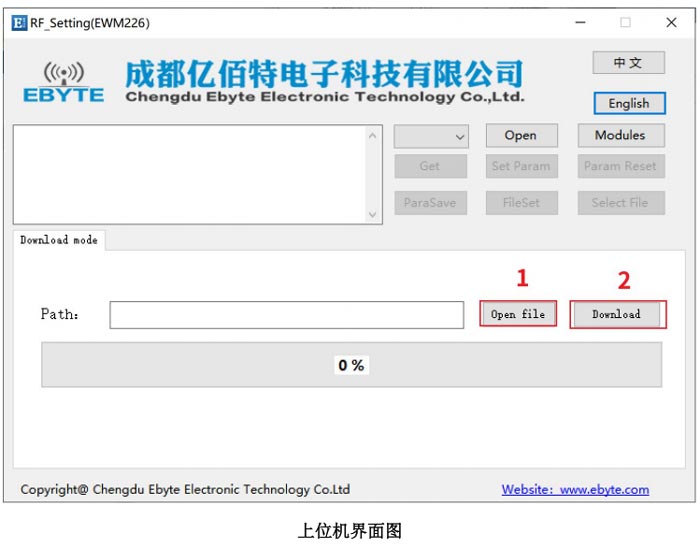Click the greyed-out Get button

(430, 166)
